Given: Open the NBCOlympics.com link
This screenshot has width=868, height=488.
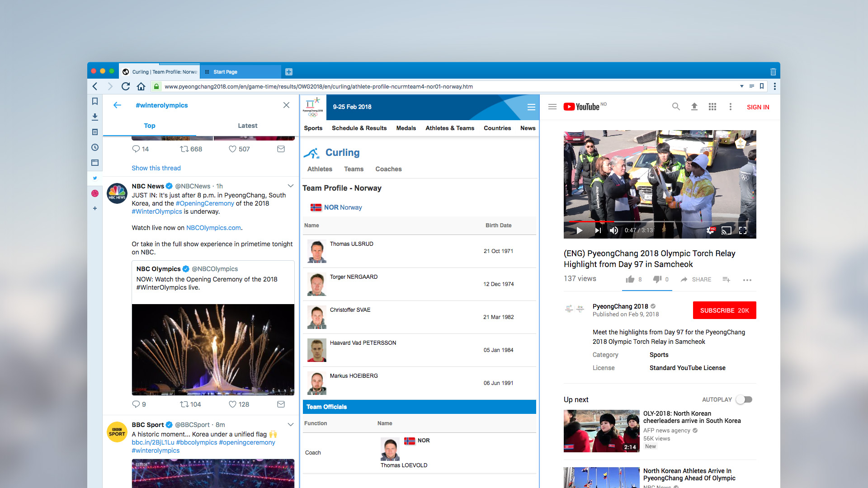Looking at the screenshot, I should (x=213, y=228).
